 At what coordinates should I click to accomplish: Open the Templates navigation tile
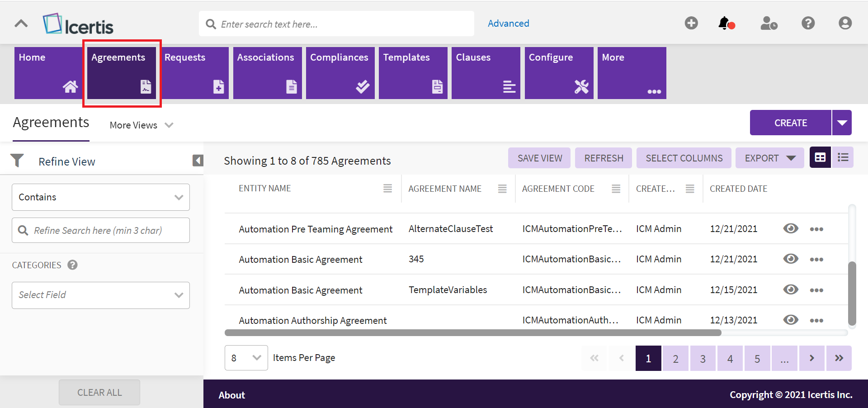pyautogui.click(x=413, y=73)
